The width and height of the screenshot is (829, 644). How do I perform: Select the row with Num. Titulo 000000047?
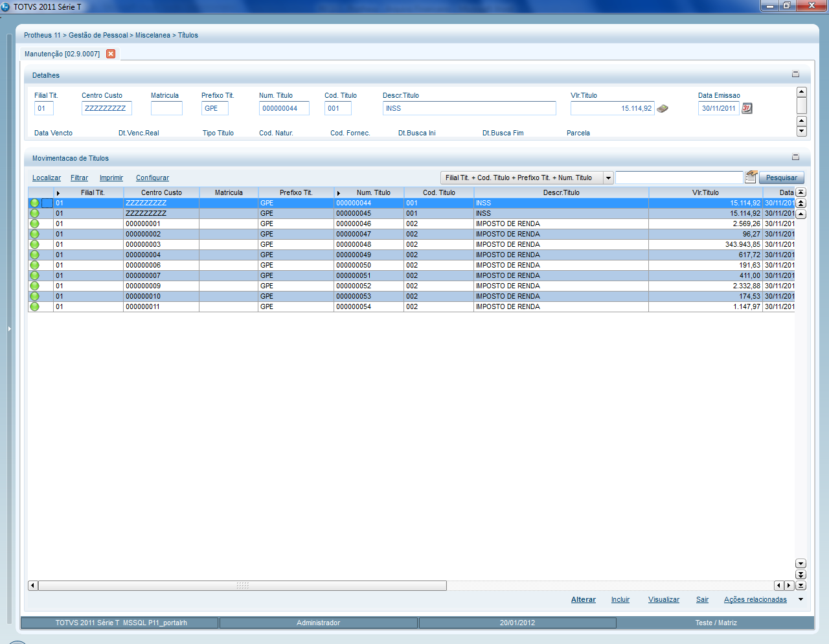[411, 234]
